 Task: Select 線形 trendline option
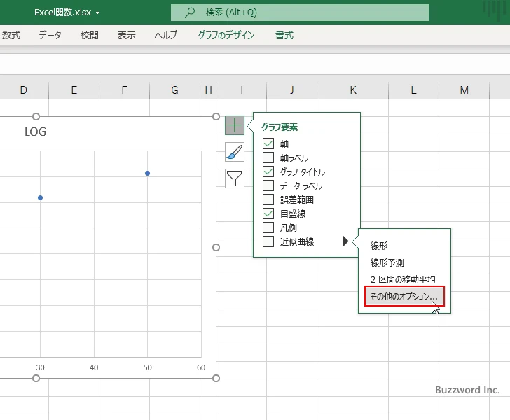379,246
